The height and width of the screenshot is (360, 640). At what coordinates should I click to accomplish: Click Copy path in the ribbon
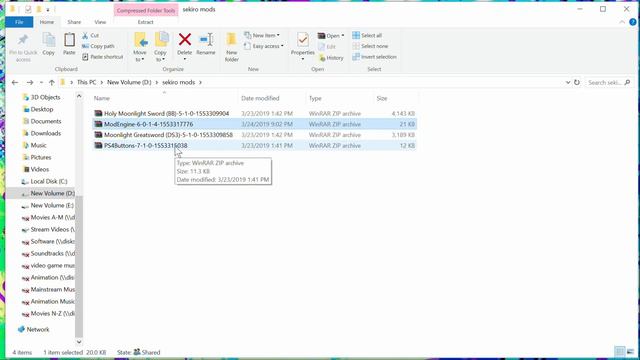click(x=98, y=46)
